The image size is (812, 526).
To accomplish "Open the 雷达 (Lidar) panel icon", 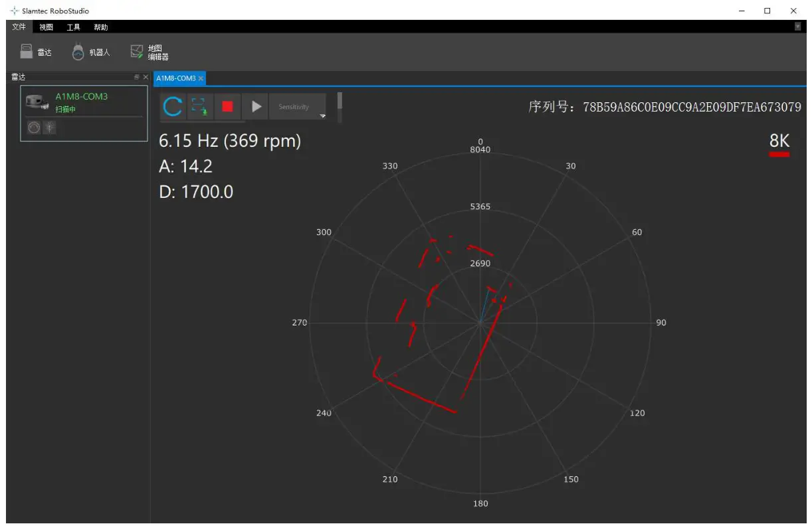I will click(x=27, y=50).
